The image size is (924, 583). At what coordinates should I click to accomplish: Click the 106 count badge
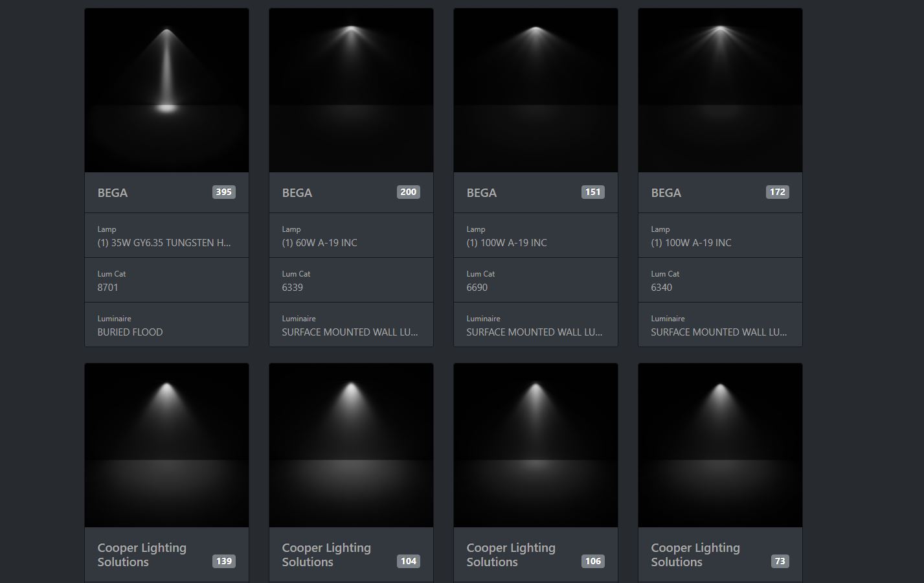tap(593, 561)
